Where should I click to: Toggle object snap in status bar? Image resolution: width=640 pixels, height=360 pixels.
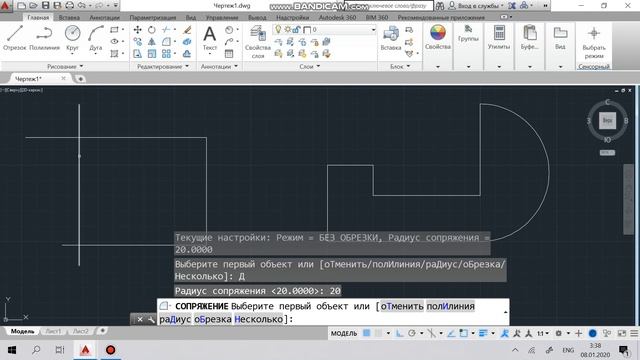coord(464,333)
